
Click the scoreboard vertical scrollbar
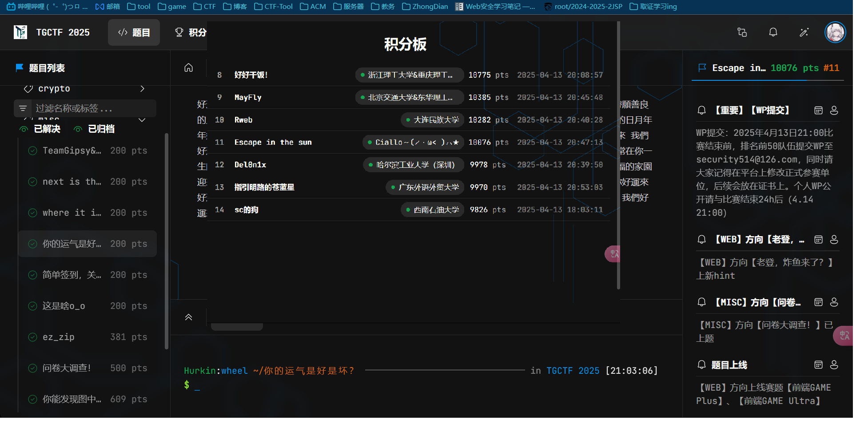coord(618,155)
